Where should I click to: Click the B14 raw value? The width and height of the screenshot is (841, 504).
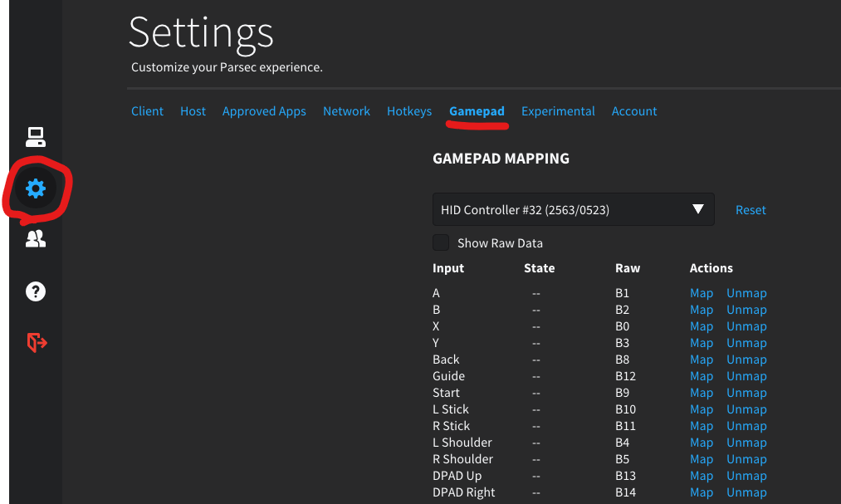tap(625, 492)
